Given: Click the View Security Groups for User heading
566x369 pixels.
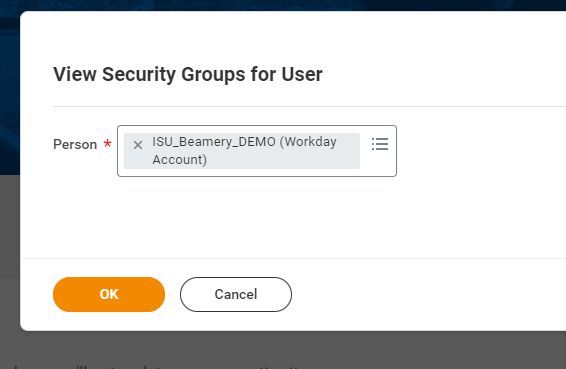Looking at the screenshot, I should pos(188,74).
